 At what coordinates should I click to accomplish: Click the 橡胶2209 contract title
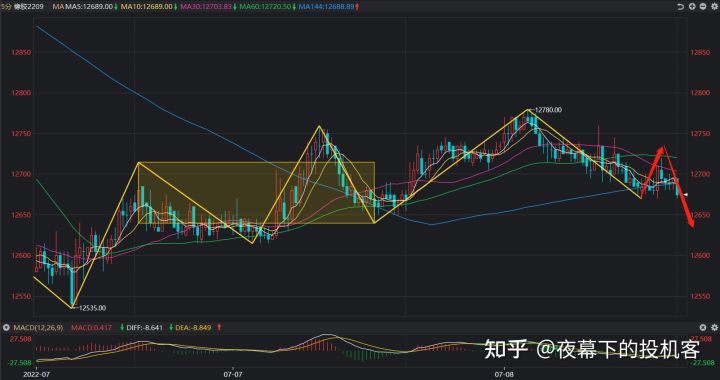coord(28,7)
